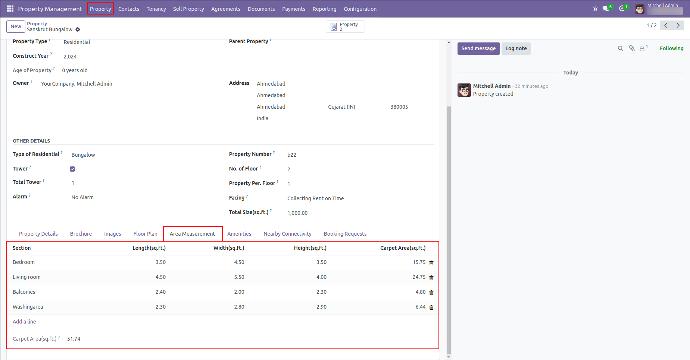Viewport: 690px width, 360px height.
Task: Go to the previous property record
Action: pyautogui.click(x=666, y=25)
